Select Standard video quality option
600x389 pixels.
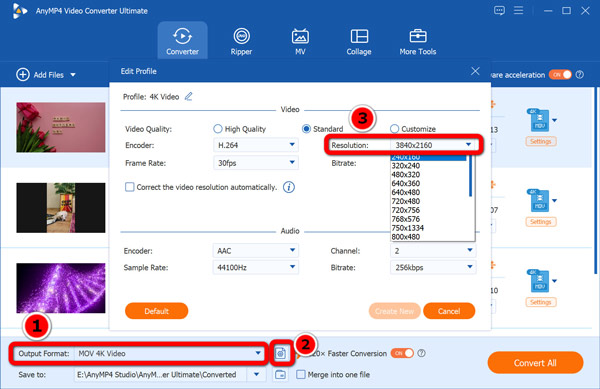[306, 129]
